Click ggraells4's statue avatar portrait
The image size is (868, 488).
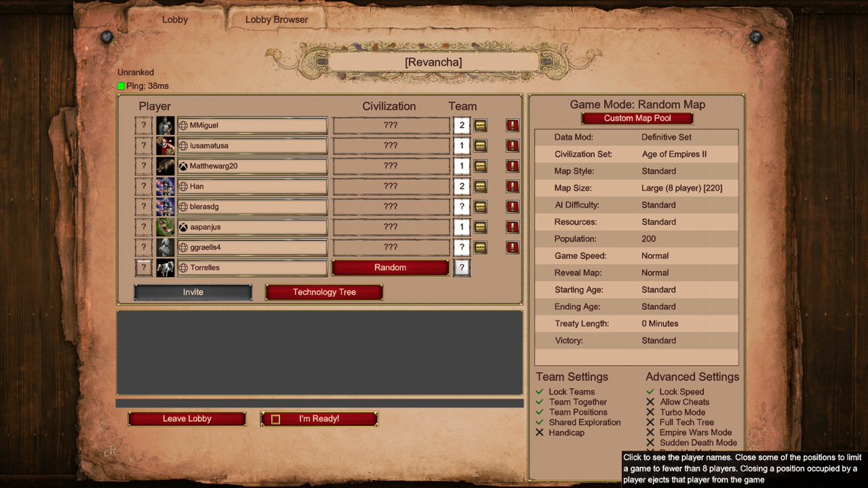tap(166, 247)
